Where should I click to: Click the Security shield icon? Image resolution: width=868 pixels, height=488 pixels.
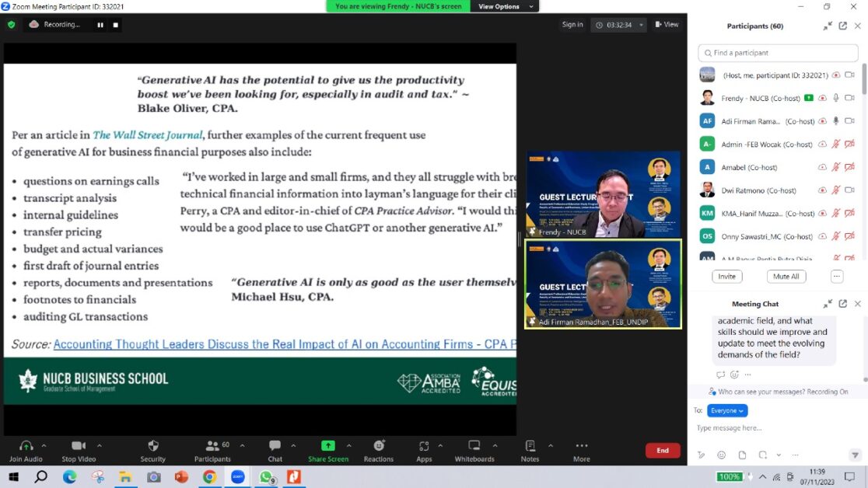153,446
